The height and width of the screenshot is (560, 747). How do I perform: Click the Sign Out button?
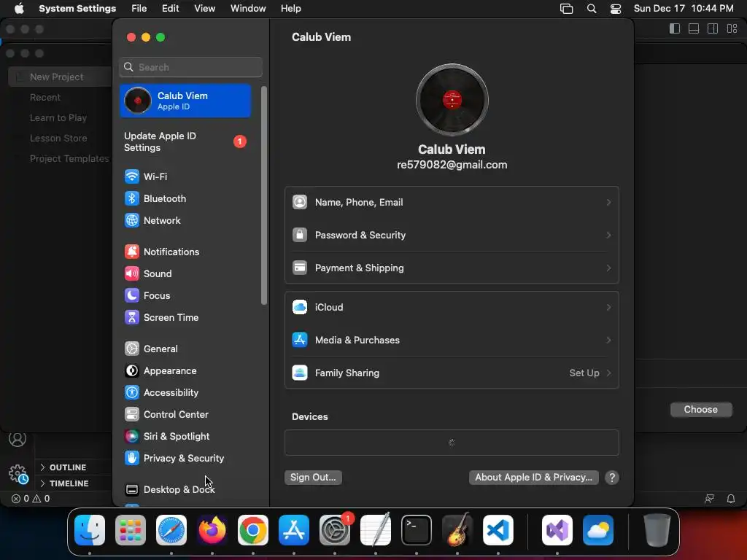click(x=313, y=478)
